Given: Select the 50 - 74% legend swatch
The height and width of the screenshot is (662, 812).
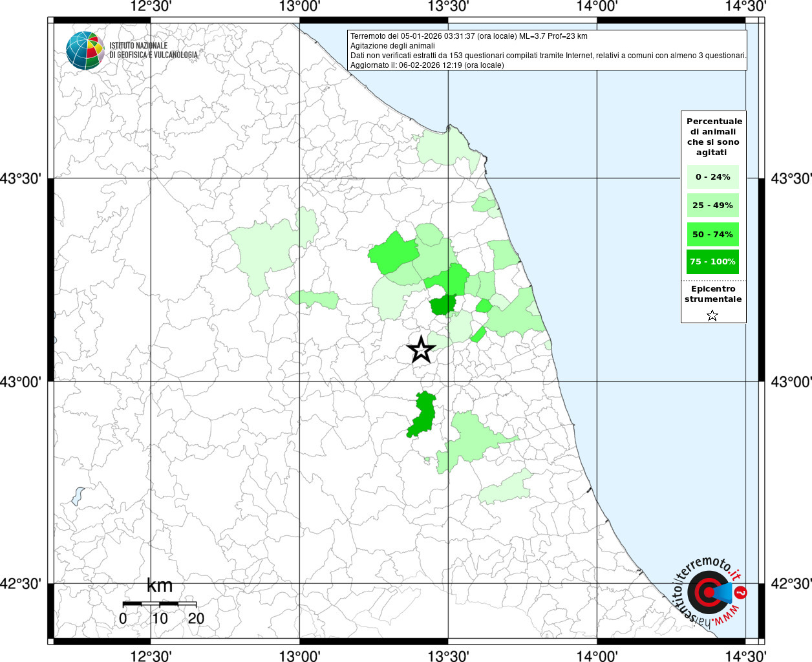Looking at the screenshot, I should tap(712, 234).
